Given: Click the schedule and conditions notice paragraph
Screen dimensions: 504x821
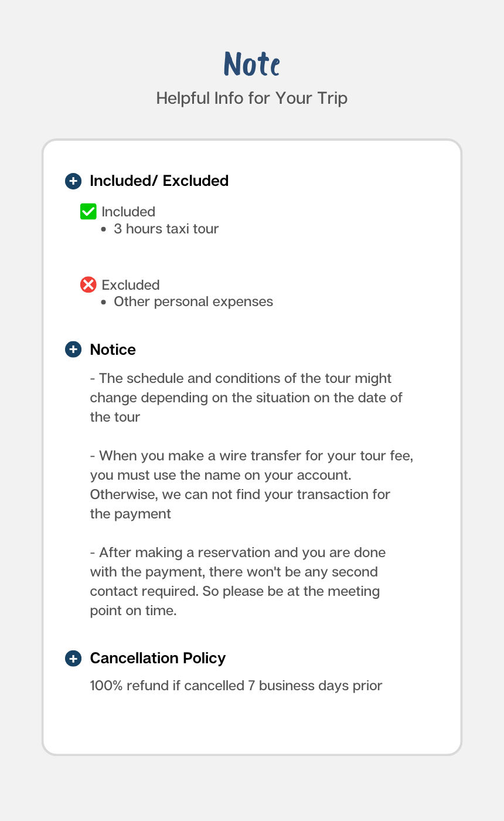Looking at the screenshot, I should tap(246, 398).
